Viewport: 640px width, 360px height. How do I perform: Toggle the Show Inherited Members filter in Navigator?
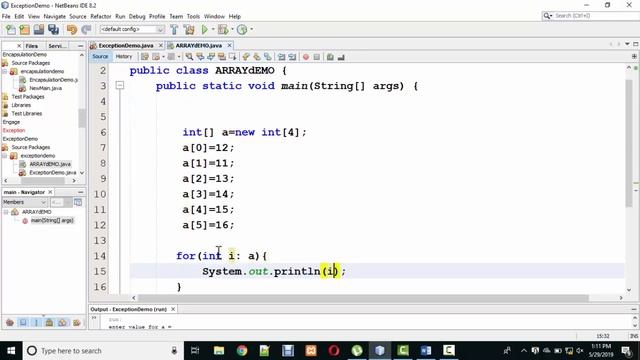[x=10, y=323]
